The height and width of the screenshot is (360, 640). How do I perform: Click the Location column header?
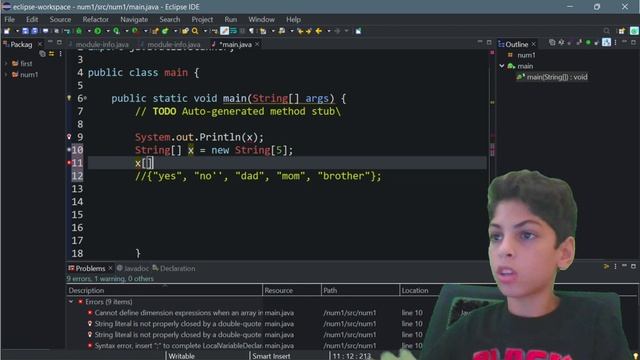(x=415, y=290)
